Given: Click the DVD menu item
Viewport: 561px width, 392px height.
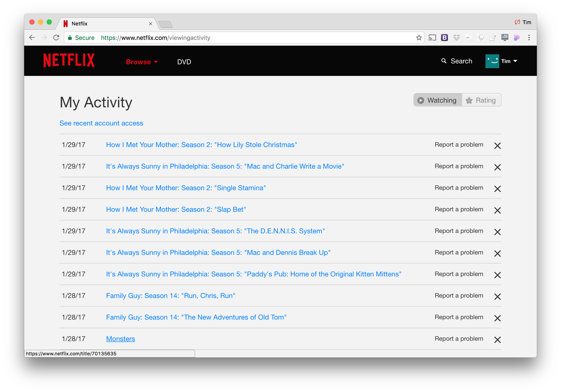Looking at the screenshot, I should (184, 61).
